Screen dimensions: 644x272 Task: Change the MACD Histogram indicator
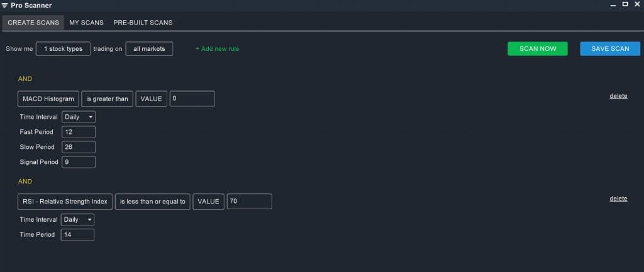point(48,99)
